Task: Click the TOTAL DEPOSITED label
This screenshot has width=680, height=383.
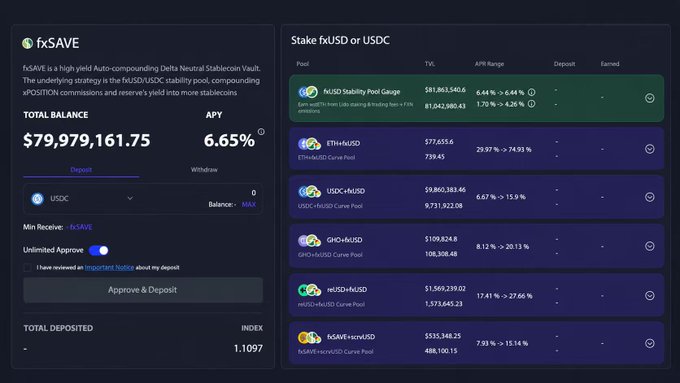Action: pos(58,328)
